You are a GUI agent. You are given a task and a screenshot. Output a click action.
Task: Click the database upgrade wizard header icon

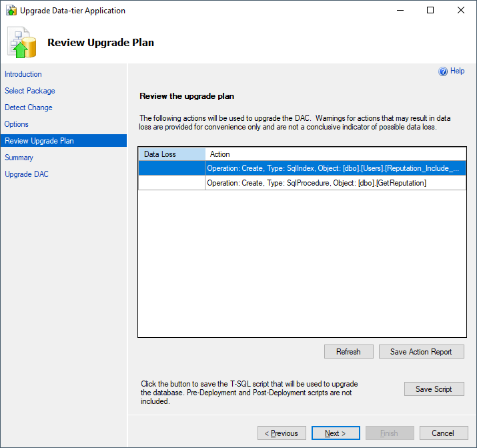point(22,43)
